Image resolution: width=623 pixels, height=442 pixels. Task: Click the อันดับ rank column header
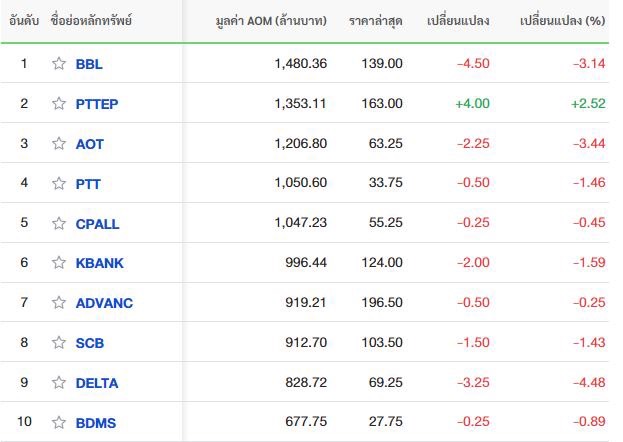(24, 20)
